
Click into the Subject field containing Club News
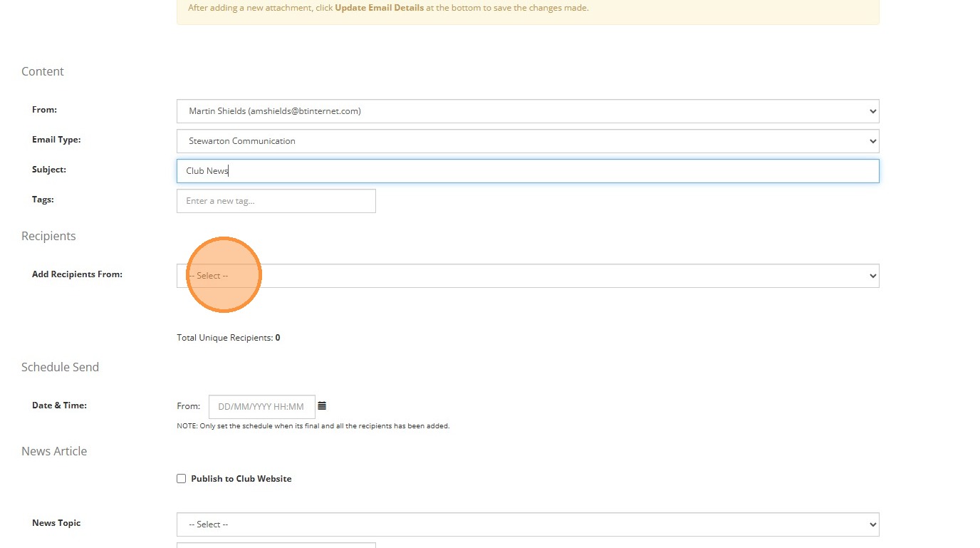tap(528, 171)
